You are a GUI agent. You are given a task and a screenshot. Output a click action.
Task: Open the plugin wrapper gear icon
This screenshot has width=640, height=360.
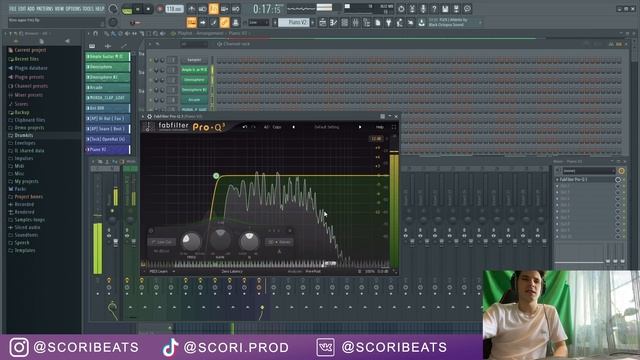tap(149, 116)
